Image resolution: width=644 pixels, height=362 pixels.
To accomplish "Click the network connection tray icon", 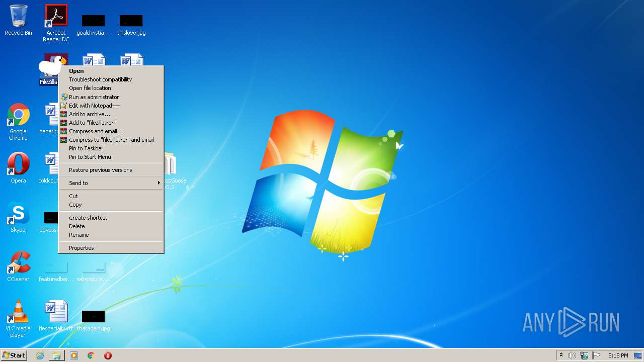I will tap(584, 355).
